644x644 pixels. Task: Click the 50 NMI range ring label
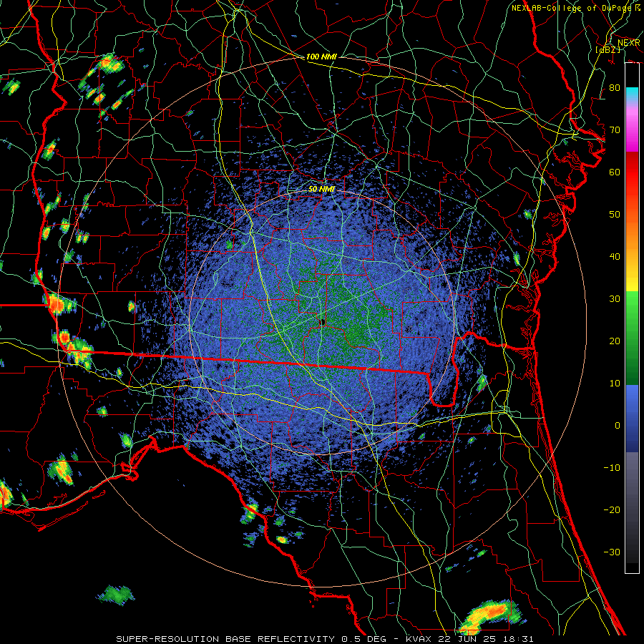point(321,189)
